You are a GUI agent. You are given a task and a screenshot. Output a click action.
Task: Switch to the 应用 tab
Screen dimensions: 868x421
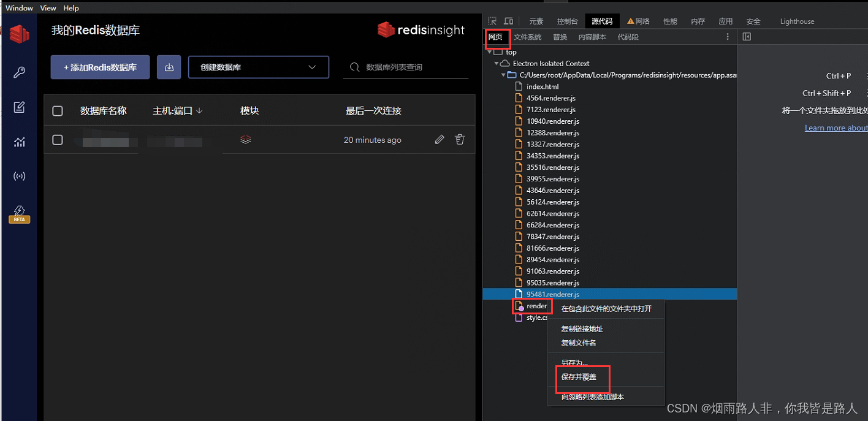tap(725, 21)
